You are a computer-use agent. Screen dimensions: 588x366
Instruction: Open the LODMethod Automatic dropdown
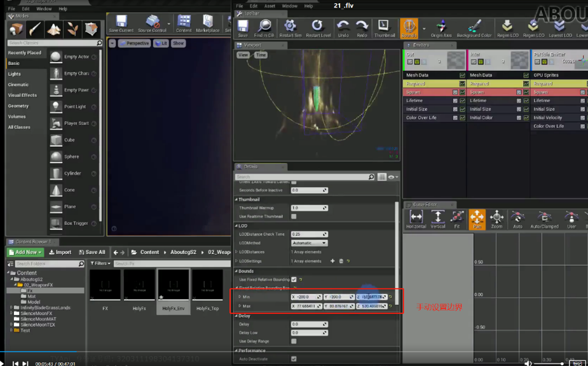click(309, 243)
